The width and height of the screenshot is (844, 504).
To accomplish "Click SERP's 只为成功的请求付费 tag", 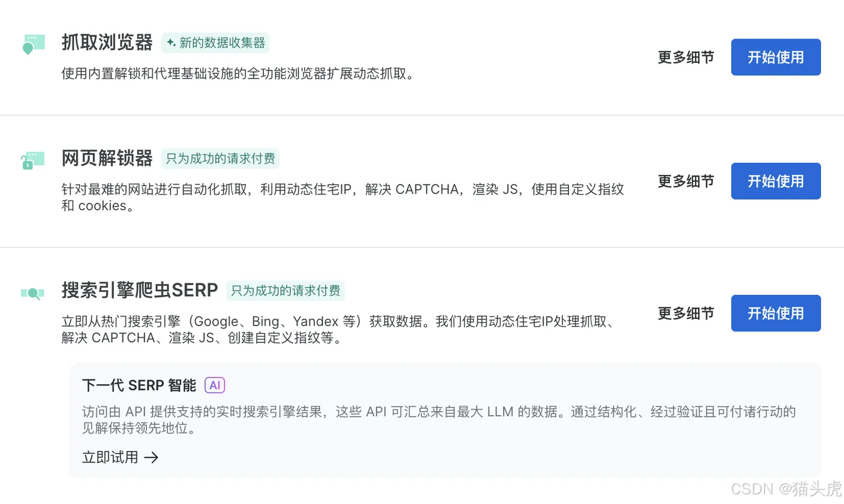I will pos(286,291).
